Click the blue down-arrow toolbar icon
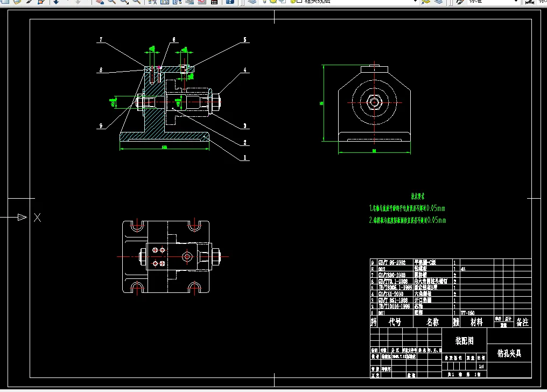 56,2
